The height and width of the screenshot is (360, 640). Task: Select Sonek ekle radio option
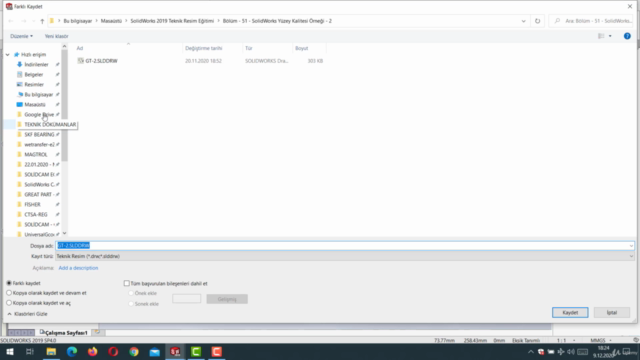point(131,304)
